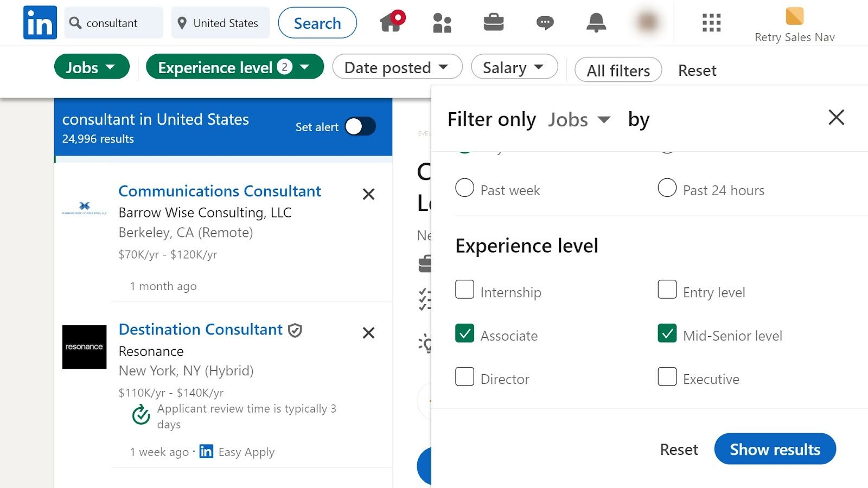Click the Jobs briefcase icon
The image size is (868, 488).
point(493,23)
